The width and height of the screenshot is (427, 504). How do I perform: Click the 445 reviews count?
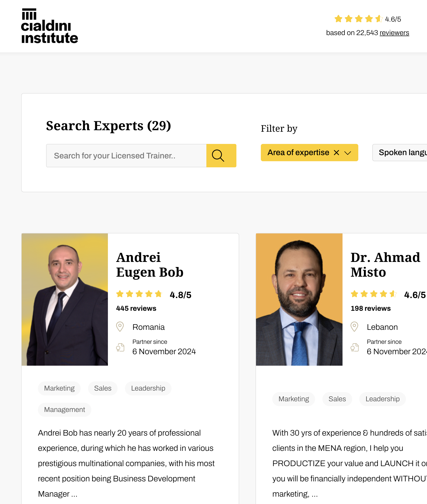[x=136, y=308]
